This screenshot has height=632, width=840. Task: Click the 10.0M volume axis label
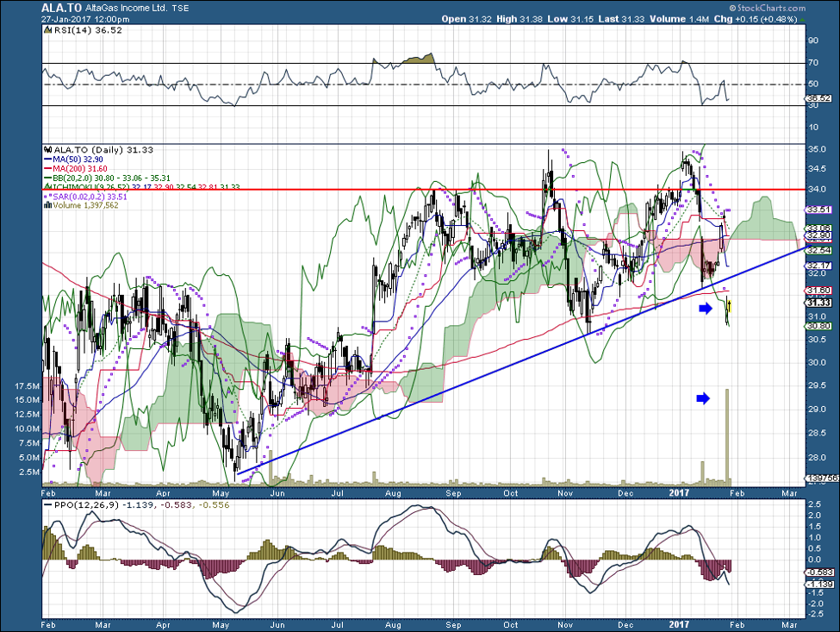[28, 429]
